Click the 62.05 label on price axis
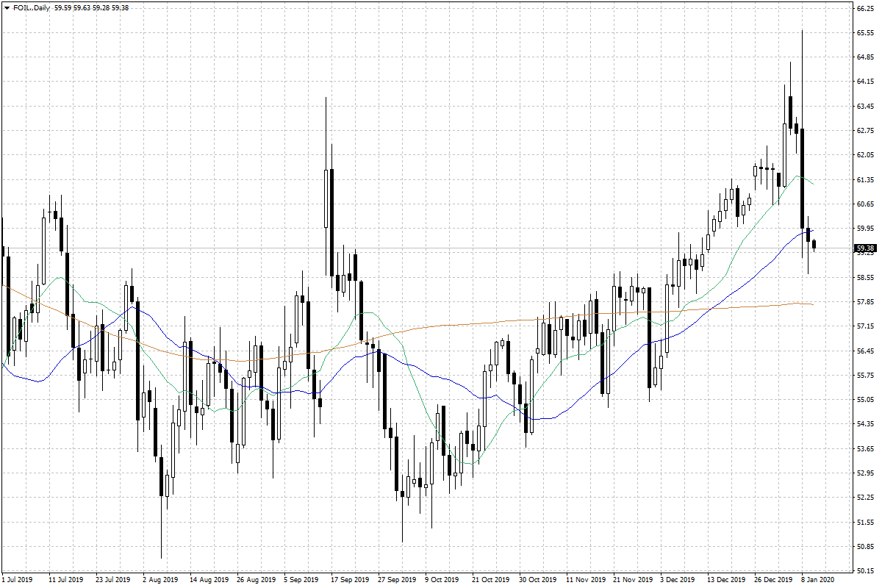 (x=864, y=155)
